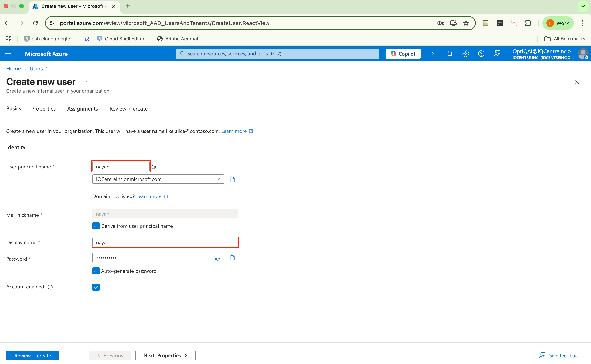Launch the Cloud Shell terminal icon
591x364 pixels.
pyautogui.click(x=434, y=54)
